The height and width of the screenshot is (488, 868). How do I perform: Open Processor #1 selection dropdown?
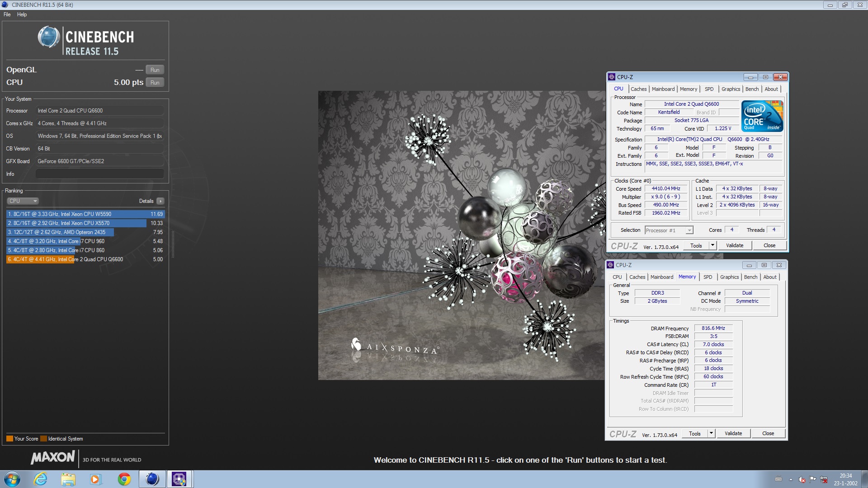[669, 230]
